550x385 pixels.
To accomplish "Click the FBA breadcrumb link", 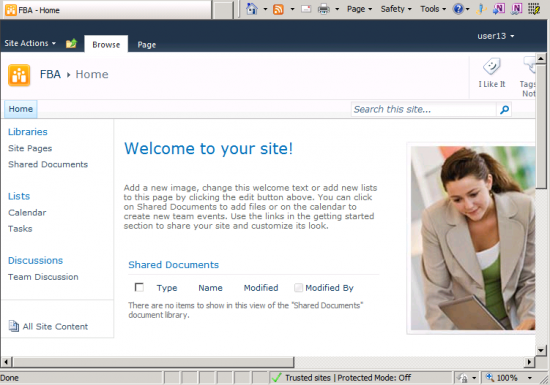I will (x=50, y=74).
